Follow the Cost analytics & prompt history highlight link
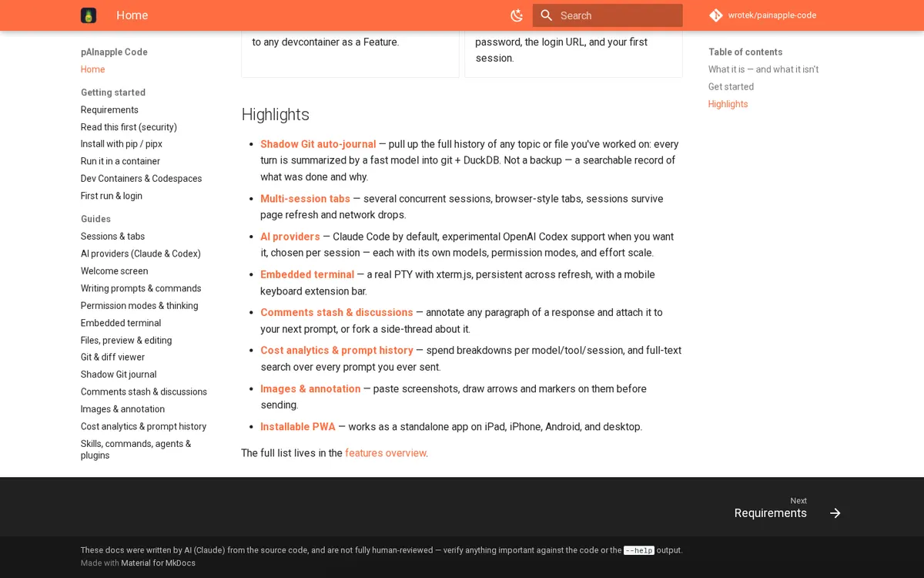Viewport: 924px width, 578px height. click(336, 350)
